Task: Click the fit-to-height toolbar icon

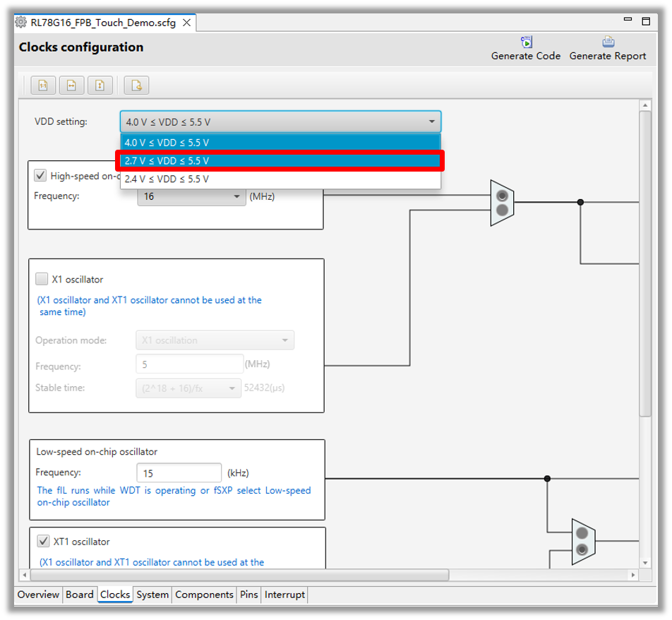Action: coord(100,85)
